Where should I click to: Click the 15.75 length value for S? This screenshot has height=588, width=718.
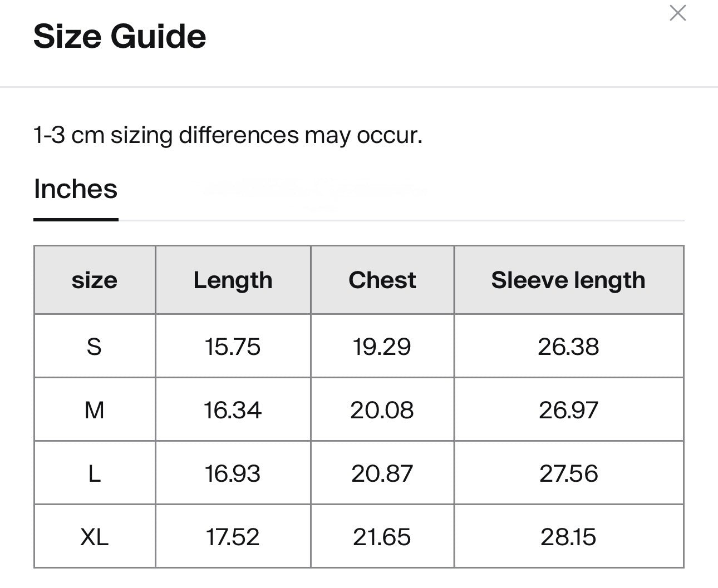point(233,347)
